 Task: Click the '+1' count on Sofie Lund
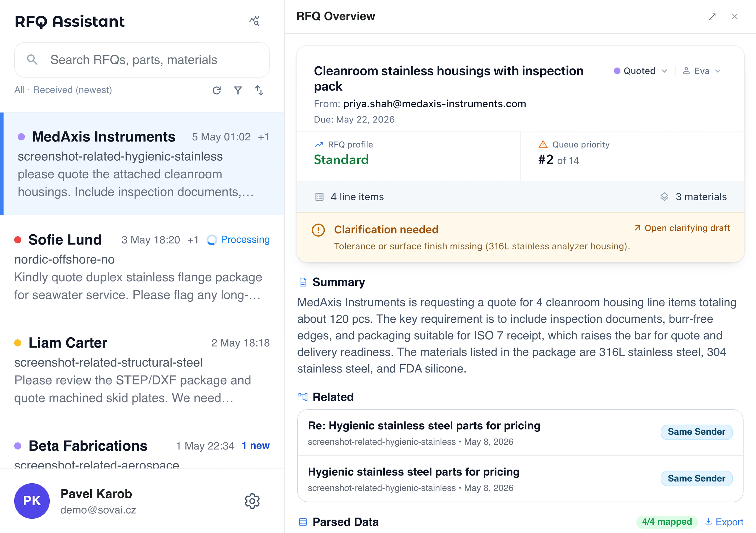coord(193,240)
